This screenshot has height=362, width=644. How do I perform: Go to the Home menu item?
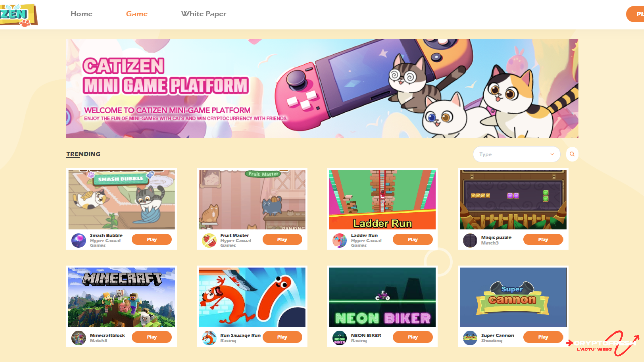click(81, 14)
